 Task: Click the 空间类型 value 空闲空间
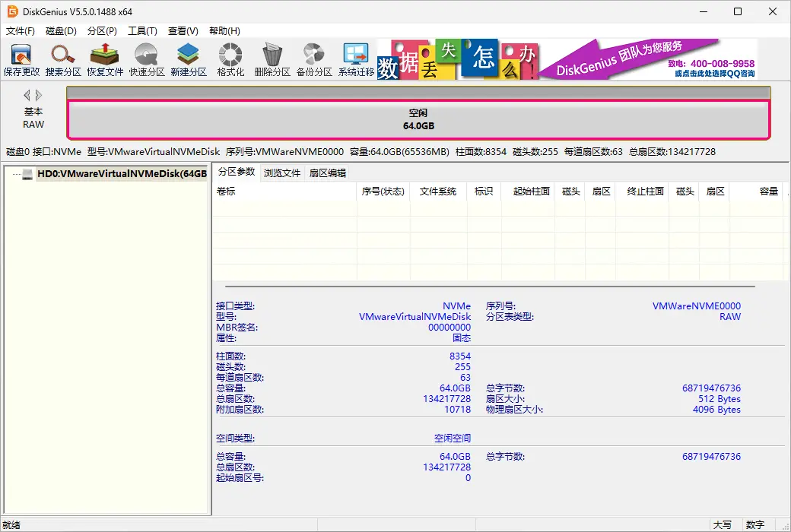pos(453,439)
